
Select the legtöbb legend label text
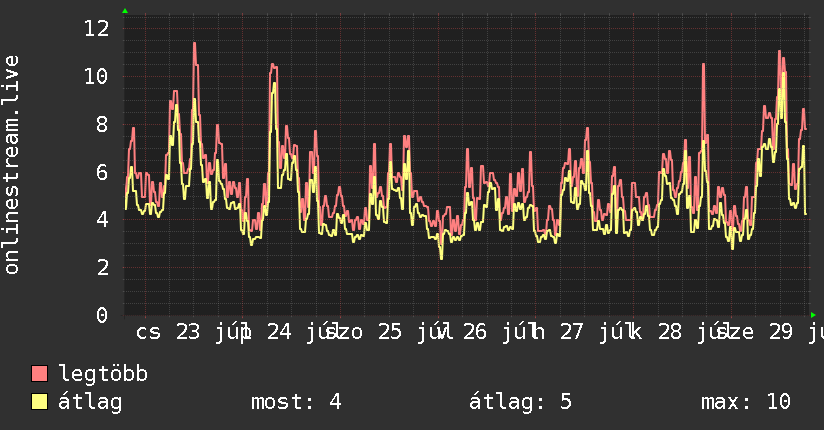103,374
